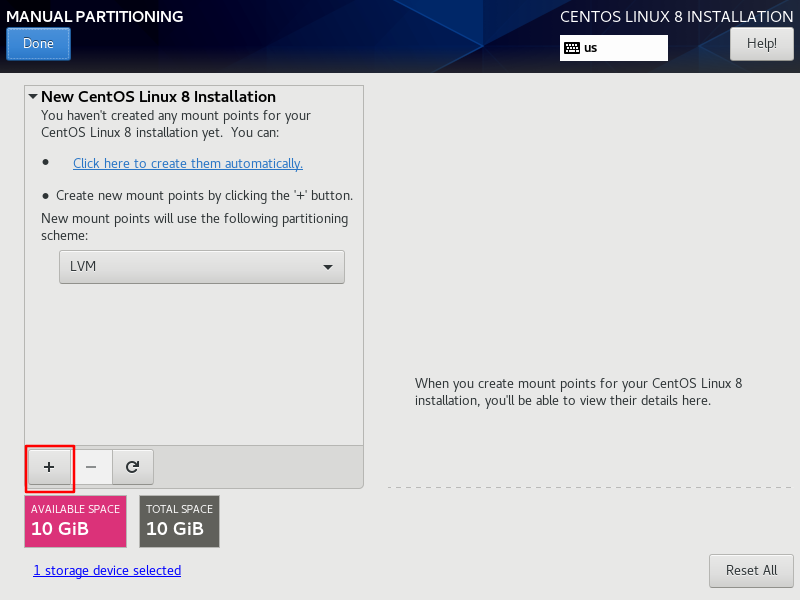
Task: Click text 'New mount points will use the following'
Action: [x=160, y=219]
